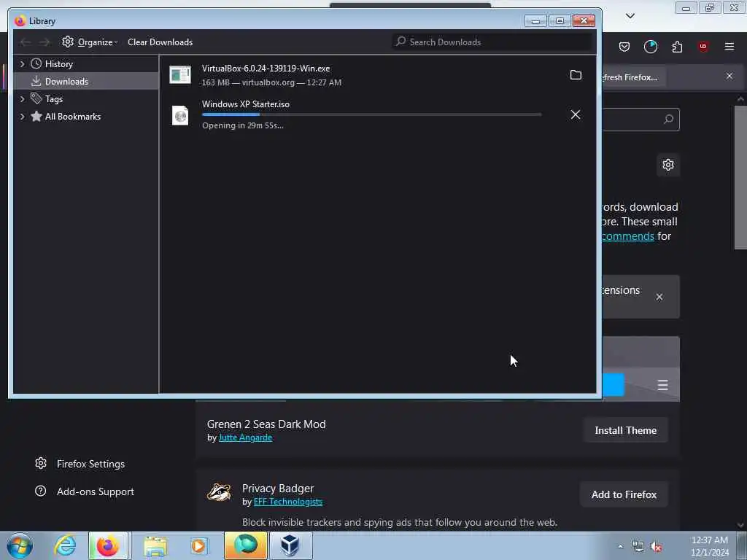The image size is (747, 560).
Task: Open the Pocket icon in Firefox toolbar
Action: click(x=624, y=47)
